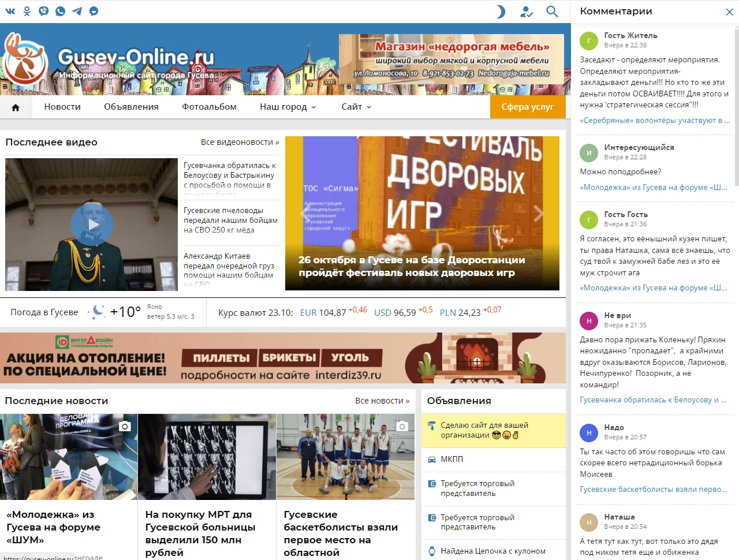Click the heating promotion banner for пиллеты

click(282, 358)
